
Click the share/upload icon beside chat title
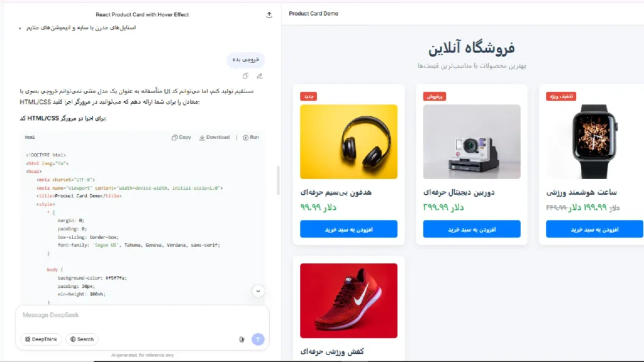tap(269, 15)
